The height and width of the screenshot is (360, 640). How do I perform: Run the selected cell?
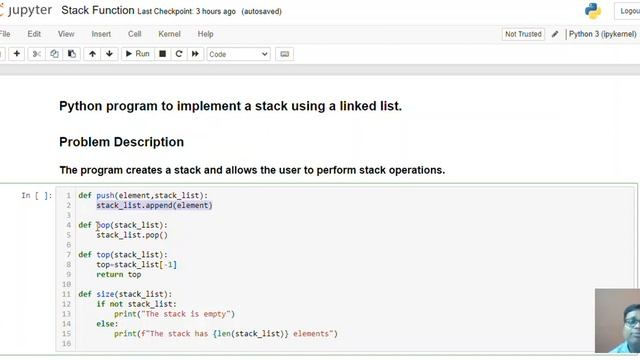point(138,54)
